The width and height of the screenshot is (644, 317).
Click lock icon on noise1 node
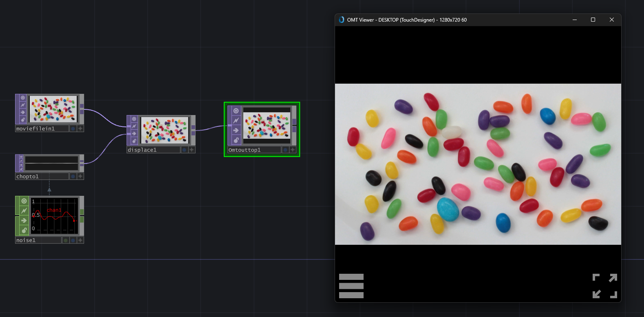(x=24, y=230)
